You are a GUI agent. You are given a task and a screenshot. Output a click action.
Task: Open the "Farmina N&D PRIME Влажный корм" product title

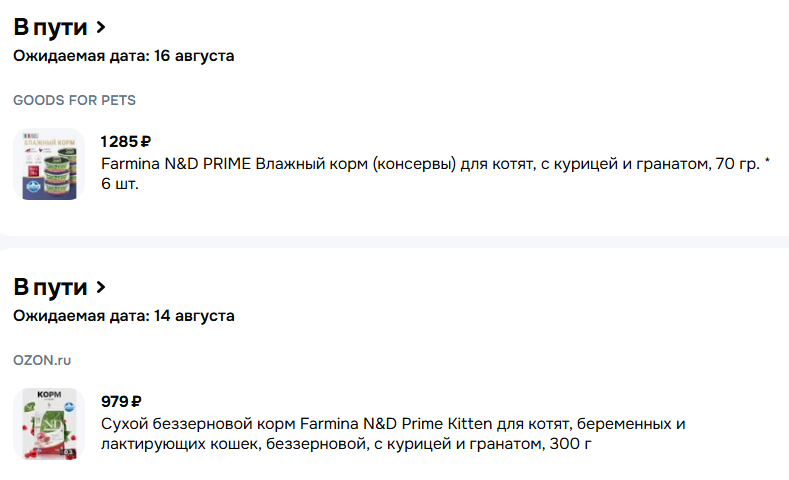click(435, 174)
